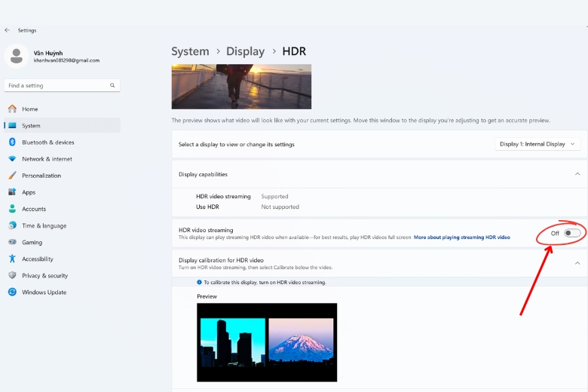Select System in the sidebar
The height and width of the screenshot is (392, 588).
click(x=62, y=125)
